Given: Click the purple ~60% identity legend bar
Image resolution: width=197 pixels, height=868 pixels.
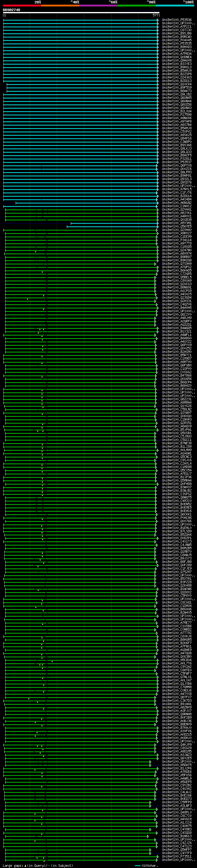Looking at the screenshot, I should point(99,6).
